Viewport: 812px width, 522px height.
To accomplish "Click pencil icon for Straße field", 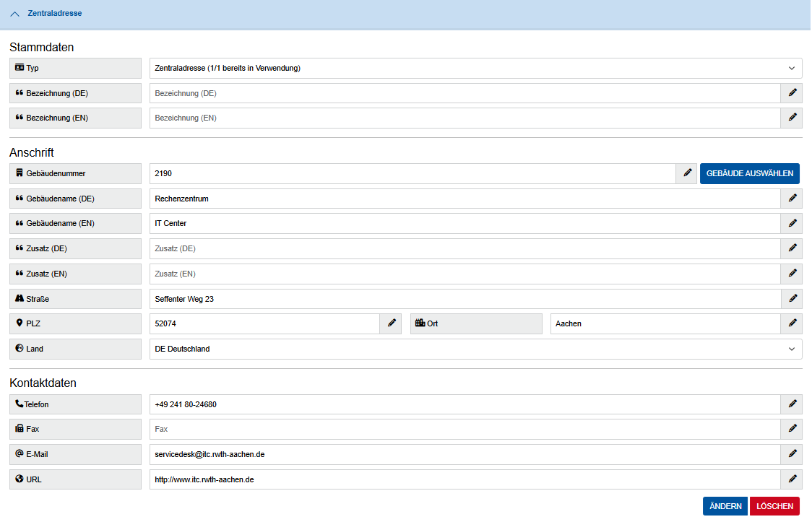I will tap(792, 299).
